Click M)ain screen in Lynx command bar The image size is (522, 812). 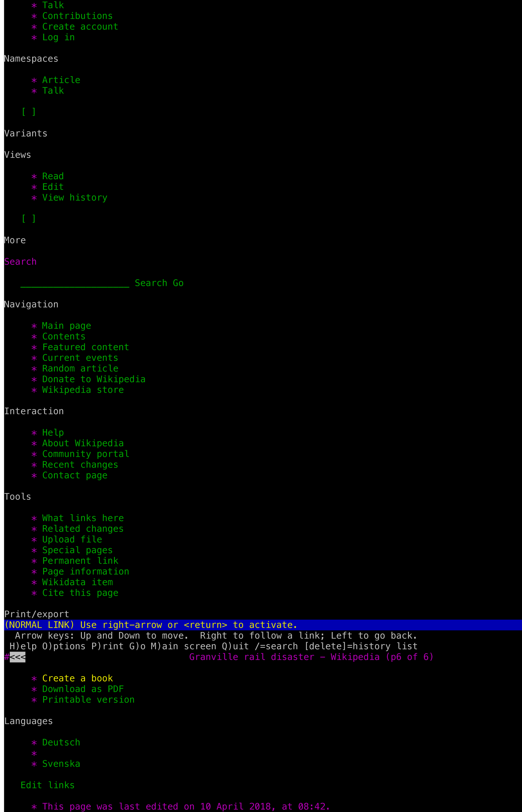[x=183, y=646]
